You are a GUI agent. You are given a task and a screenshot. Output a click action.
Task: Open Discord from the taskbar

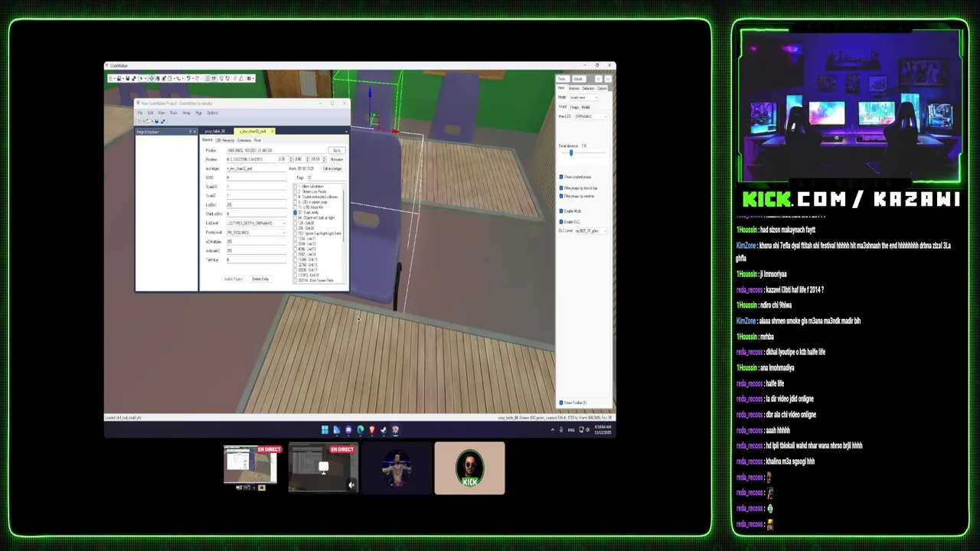348,430
